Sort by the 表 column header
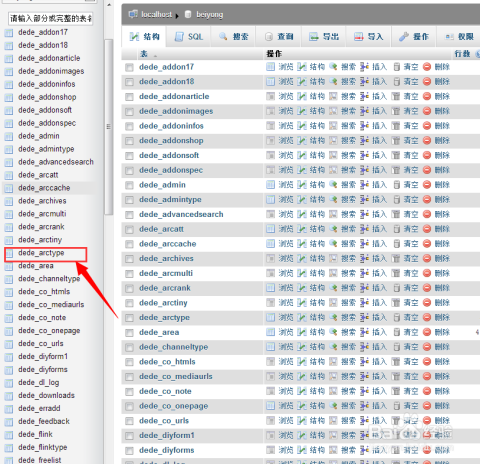Screen dimensions: 480x464 coord(144,54)
